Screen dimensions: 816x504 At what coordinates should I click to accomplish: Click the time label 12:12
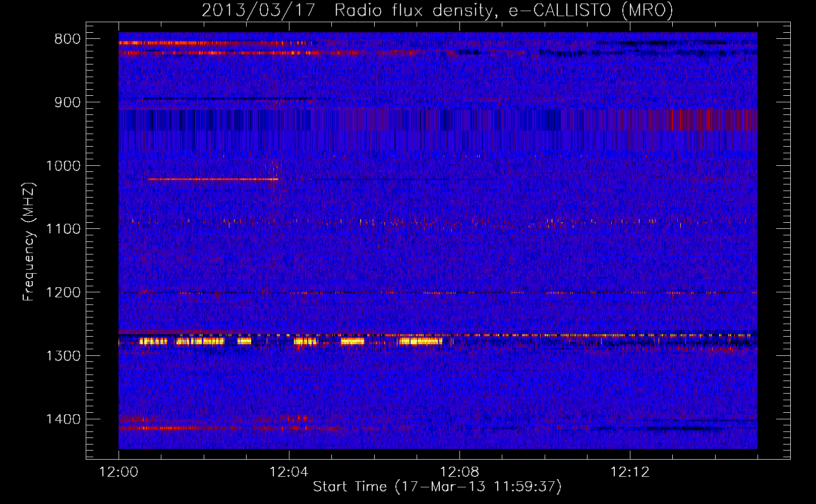tap(630, 472)
